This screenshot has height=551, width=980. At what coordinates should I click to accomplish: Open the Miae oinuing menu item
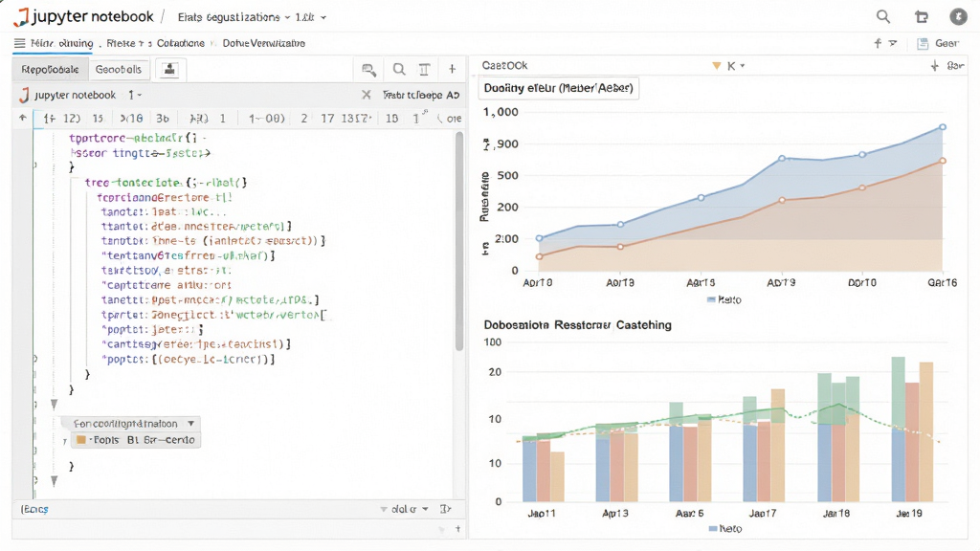(x=61, y=43)
